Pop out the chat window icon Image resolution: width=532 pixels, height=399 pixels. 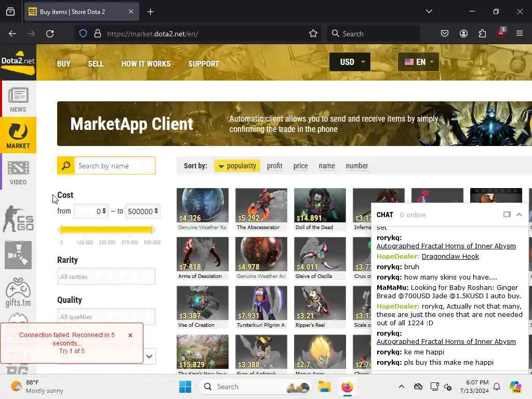[x=507, y=215]
